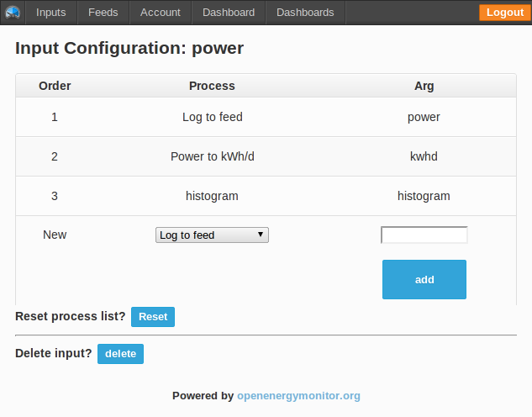Click the blue add button
This screenshot has height=417, width=532.
(x=424, y=280)
